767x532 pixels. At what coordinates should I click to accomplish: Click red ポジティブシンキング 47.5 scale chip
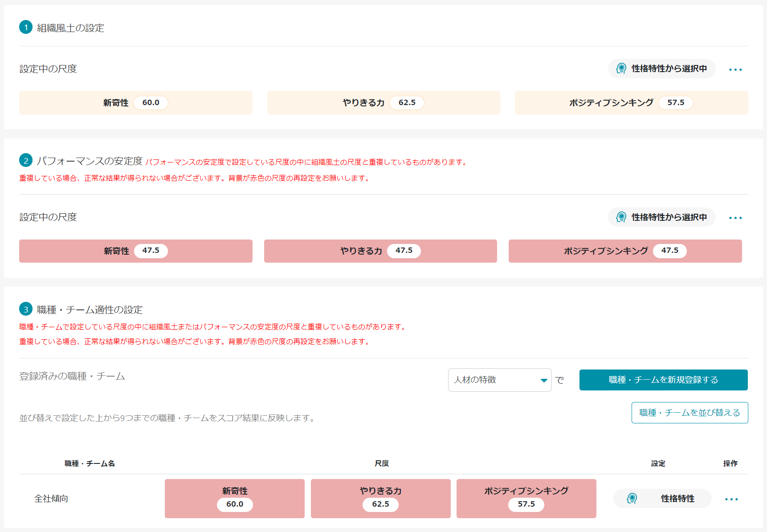point(625,251)
